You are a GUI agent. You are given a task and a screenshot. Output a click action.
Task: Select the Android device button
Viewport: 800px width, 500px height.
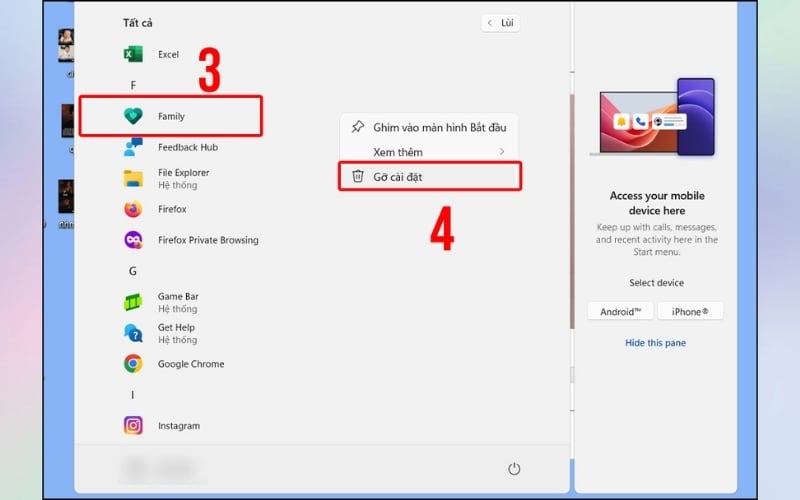[620, 311]
